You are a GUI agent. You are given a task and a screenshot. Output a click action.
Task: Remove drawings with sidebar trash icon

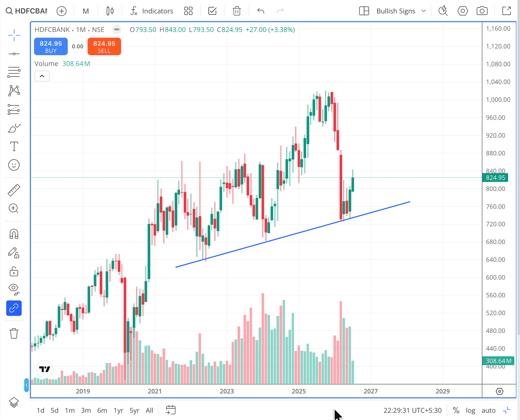pos(14,333)
